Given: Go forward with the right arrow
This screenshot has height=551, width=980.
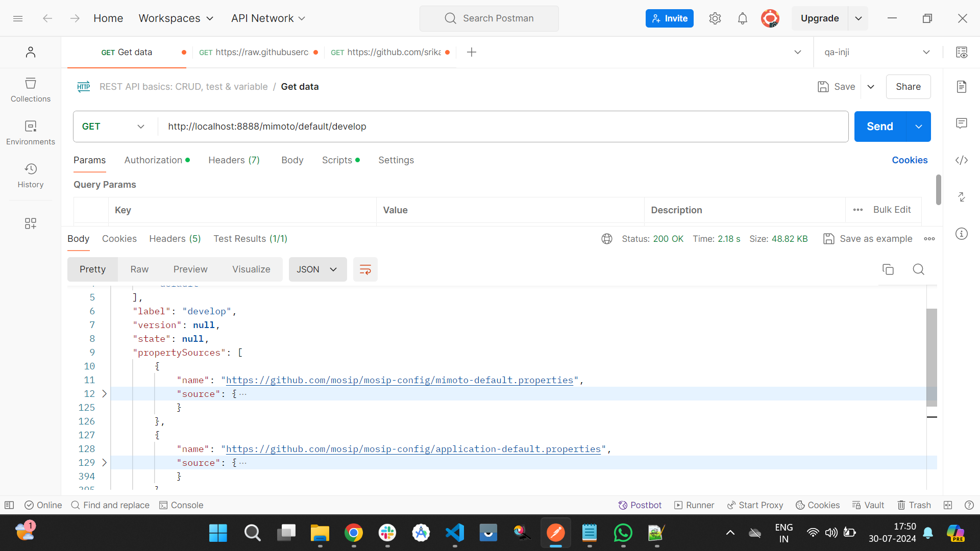Looking at the screenshot, I should 75,18.
